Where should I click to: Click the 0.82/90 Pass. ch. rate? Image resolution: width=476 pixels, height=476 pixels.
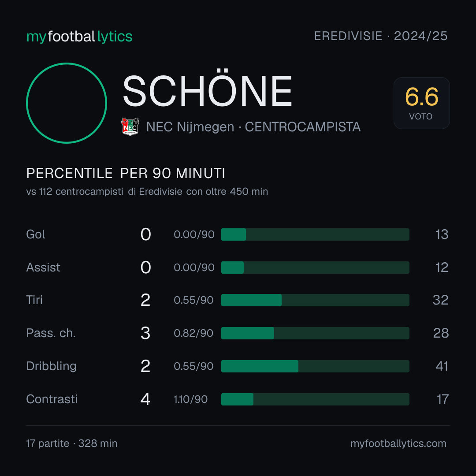pyautogui.click(x=193, y=333)
